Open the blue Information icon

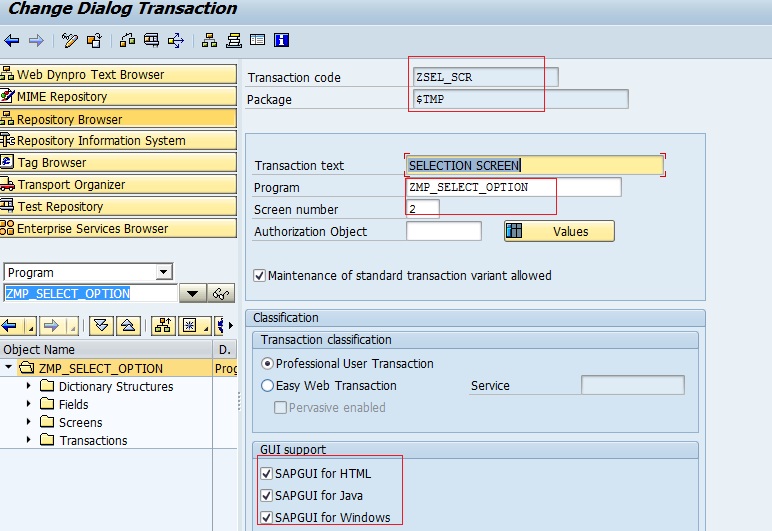(x=282, y=40)
